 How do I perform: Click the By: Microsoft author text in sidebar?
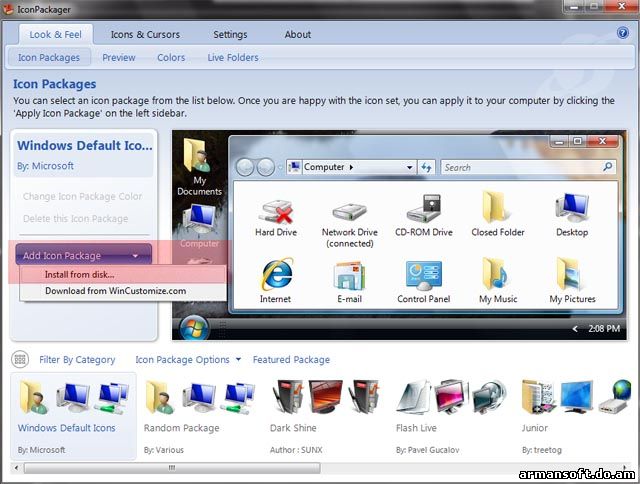[45, 166]
